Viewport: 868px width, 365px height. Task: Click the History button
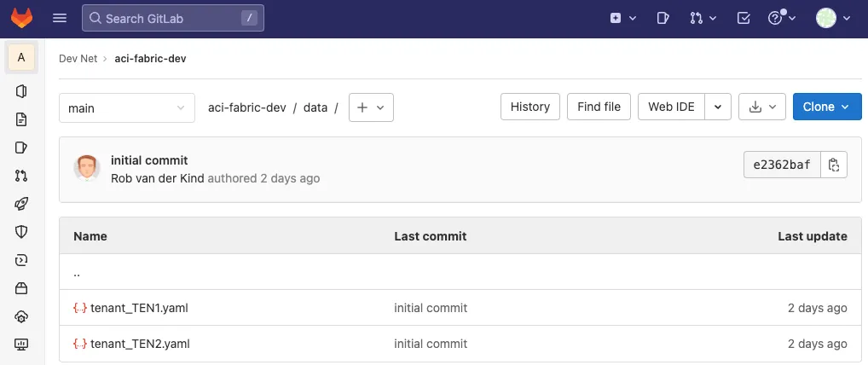pos(529,107)
